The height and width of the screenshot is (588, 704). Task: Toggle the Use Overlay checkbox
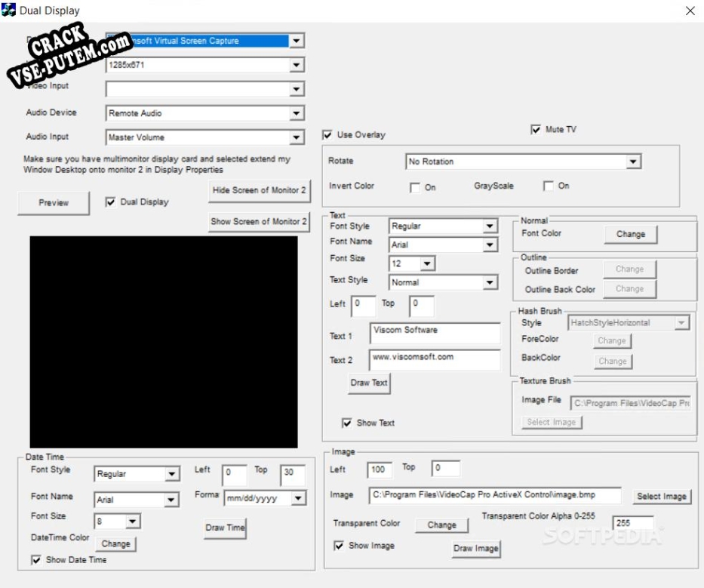327,135
